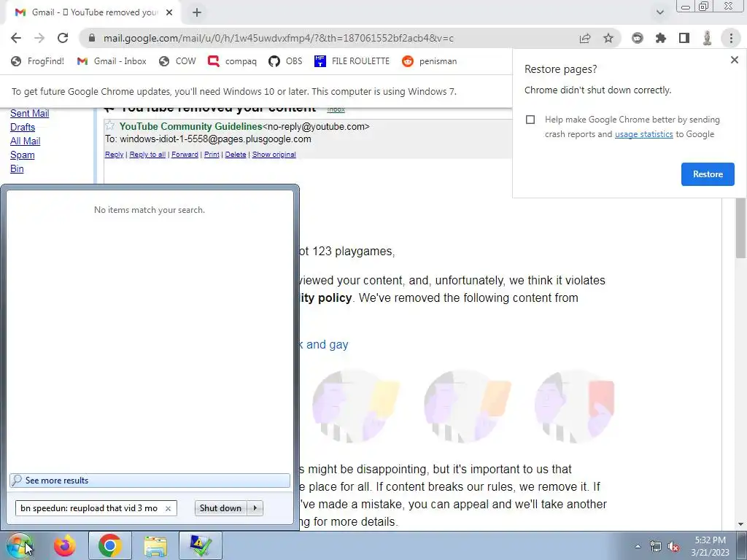Open the Bin folder
Image resolution: width=747 pixels, height=560 pixels.
pos(18,168)
